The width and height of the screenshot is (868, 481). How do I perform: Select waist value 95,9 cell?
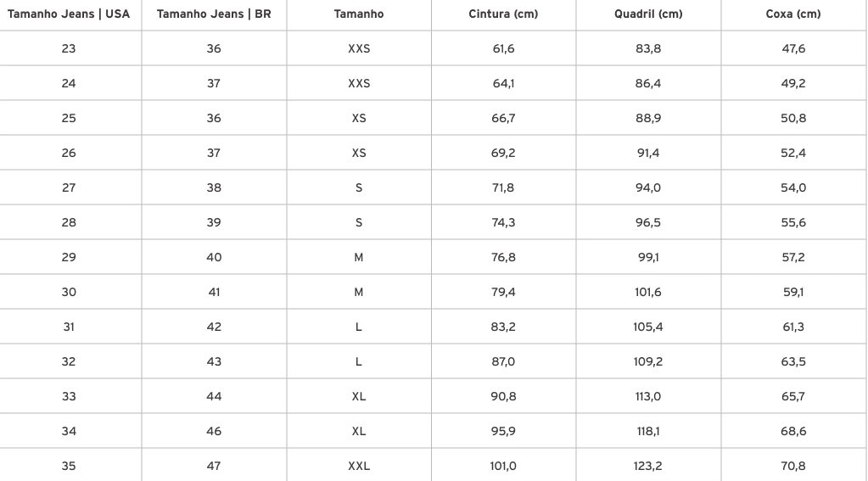(503, 431)
